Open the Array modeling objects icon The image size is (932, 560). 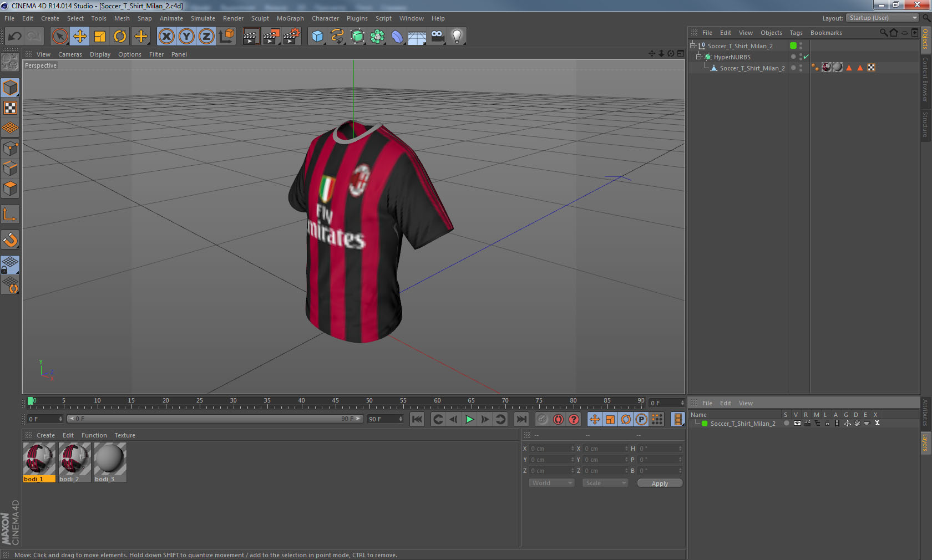point(377,37)
